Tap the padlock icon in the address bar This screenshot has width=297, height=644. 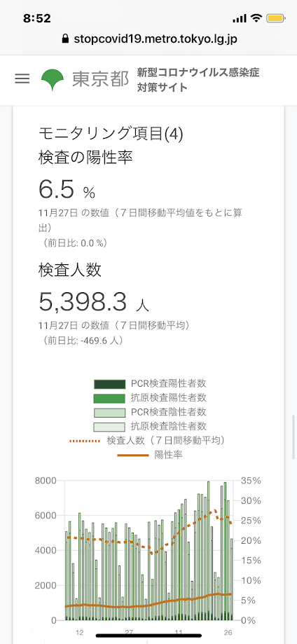point(64,39)
